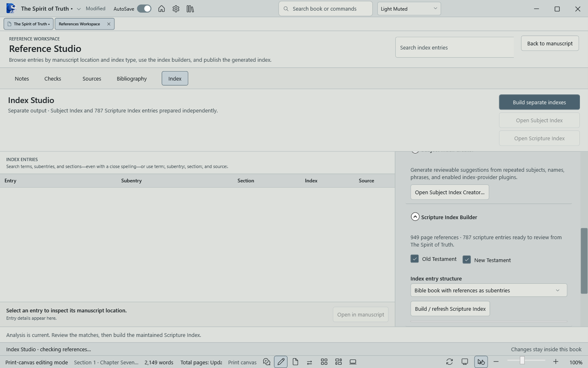Image resolution: width=588 pixels, height=368 pixels.
Task: Open the comments speech-bubble icon in status bar
Action: [x=267, y=362]
